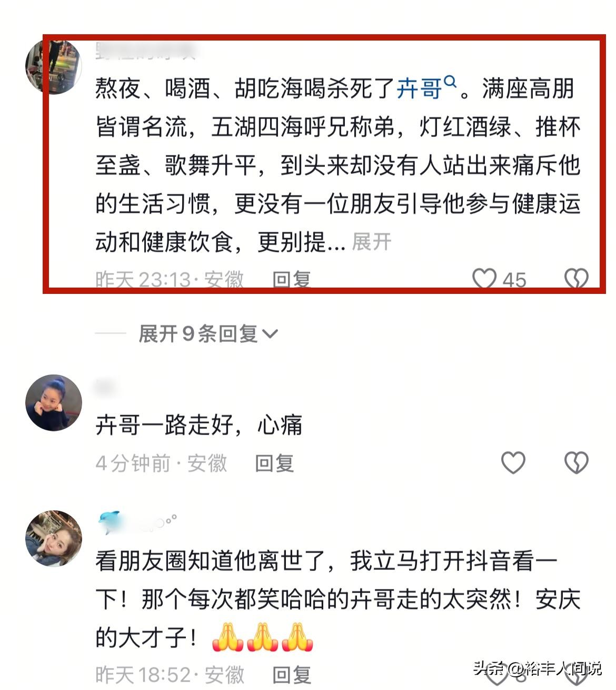Open the search icon beside 卉哥 keyword
Viewport: 616px width, 690px height.
pyautogui.click(x=450, y=82)
